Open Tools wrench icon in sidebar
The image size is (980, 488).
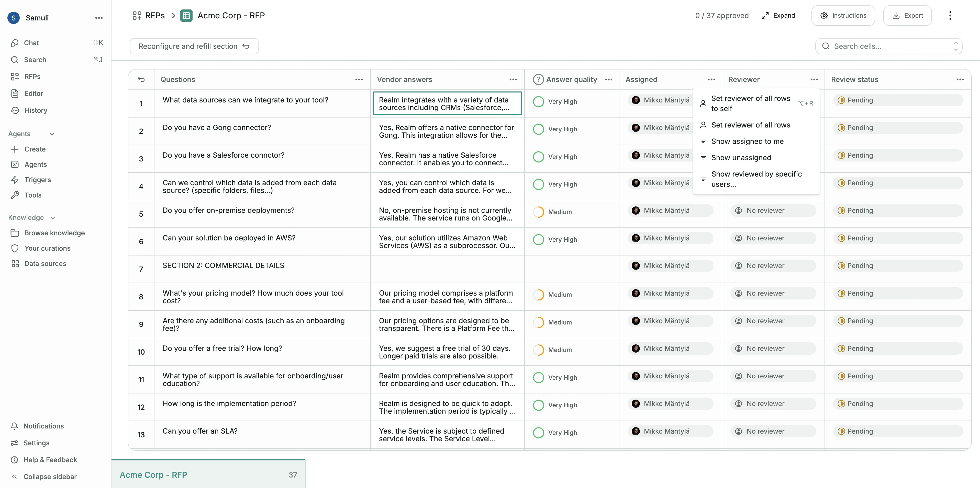pos(15,195)
